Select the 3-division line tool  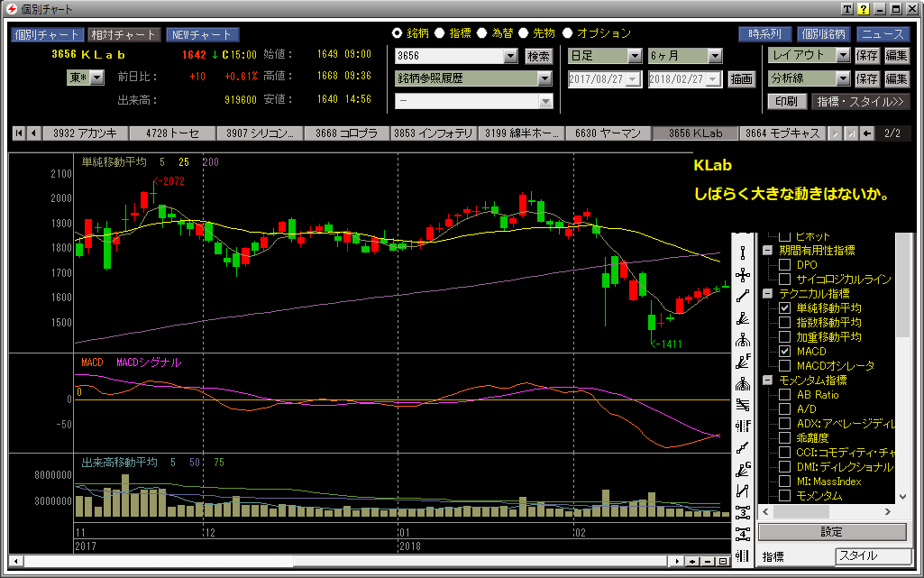point(743,513)
